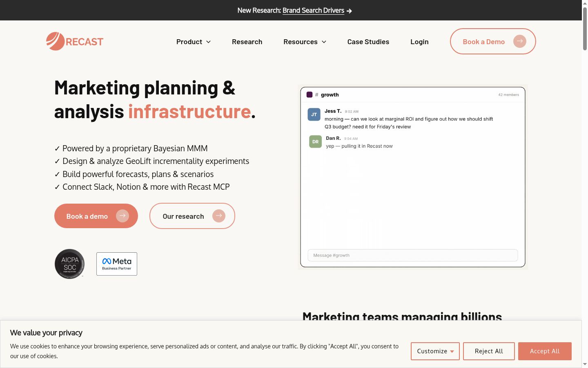Click the name 'Jess T.'
588x368 pixels.
click(x=333, y=111)
